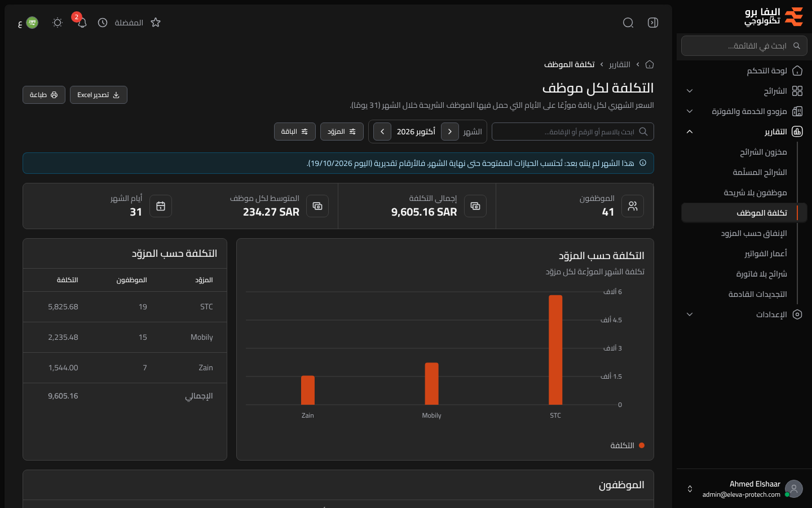Click the favorites star icon
Image resolution: width=812 pixels, height=508 pixels.
[156, 23]
